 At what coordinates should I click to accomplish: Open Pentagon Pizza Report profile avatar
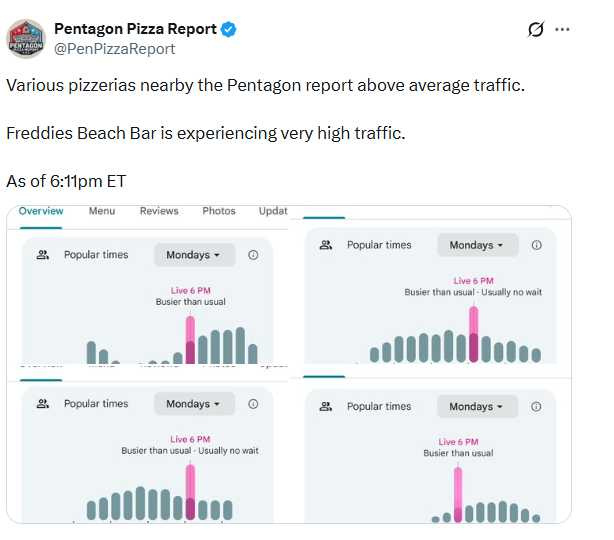(x=26, y=38)
